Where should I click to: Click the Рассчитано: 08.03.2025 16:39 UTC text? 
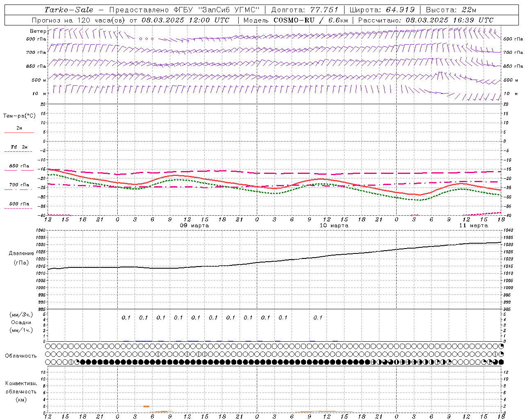click(x=426, y=20)
